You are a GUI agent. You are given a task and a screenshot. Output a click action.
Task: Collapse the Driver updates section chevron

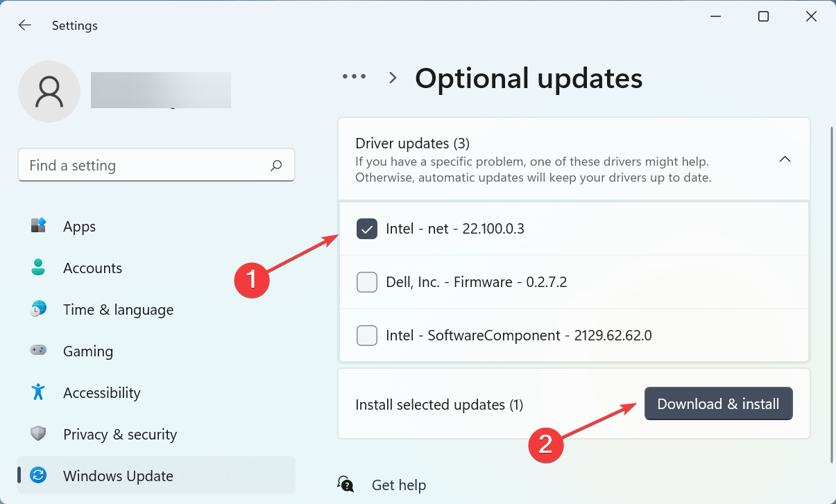[785, 159]
